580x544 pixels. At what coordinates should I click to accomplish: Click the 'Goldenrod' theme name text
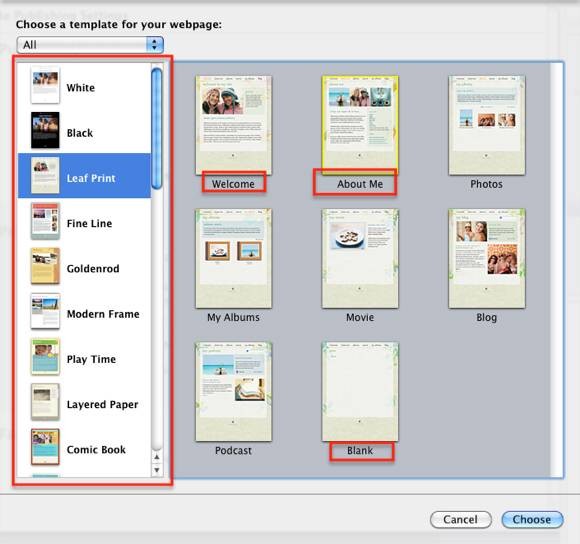93,268
